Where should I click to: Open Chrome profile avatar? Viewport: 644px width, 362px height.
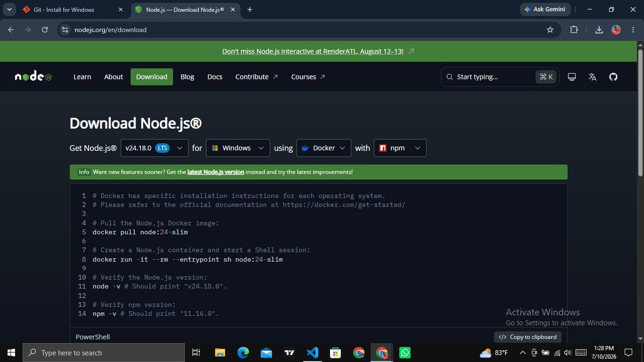point(616,29)
